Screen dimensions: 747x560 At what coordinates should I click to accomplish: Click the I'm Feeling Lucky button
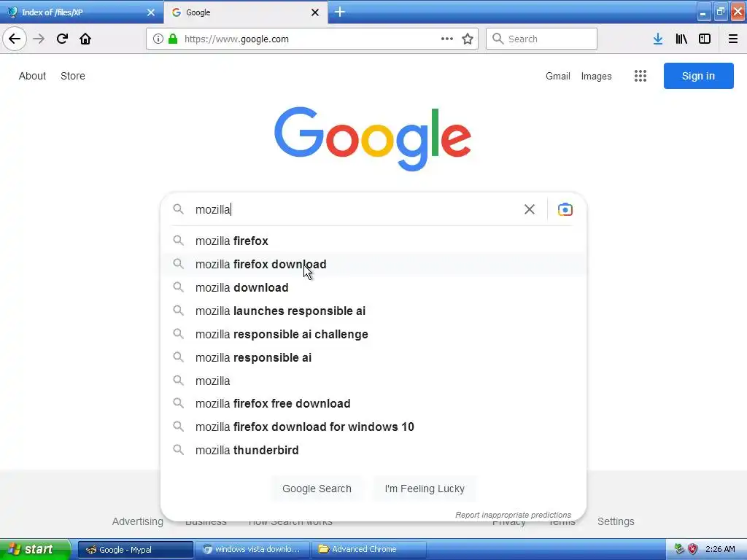[425, 489]
